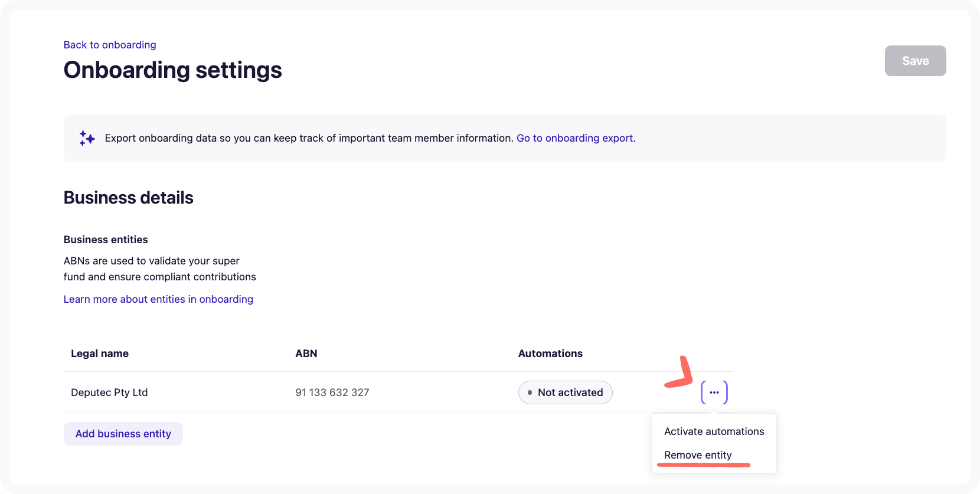Go back via Back to onboarding link

pyautogui.click(x=110, y=45)
